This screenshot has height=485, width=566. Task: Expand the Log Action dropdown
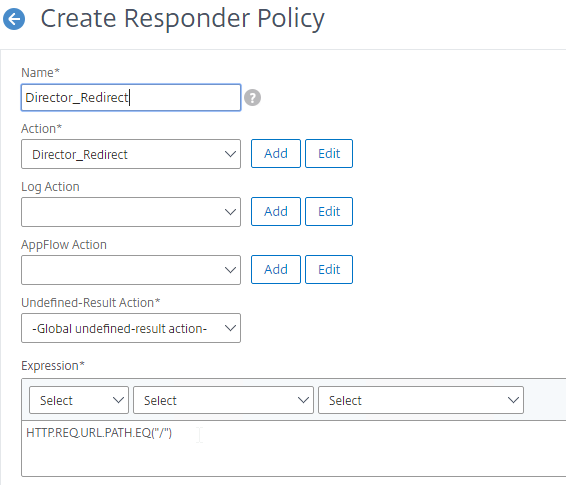tap(131, 212)
